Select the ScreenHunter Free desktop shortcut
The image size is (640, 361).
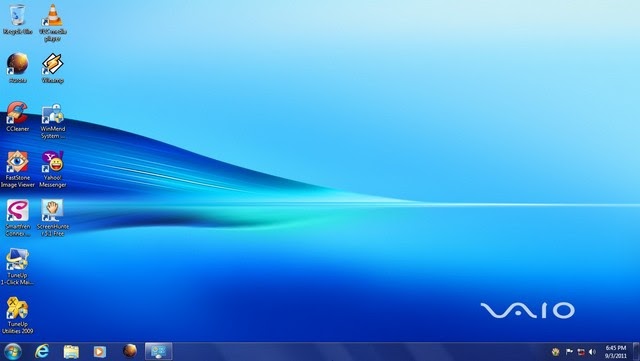53,218
